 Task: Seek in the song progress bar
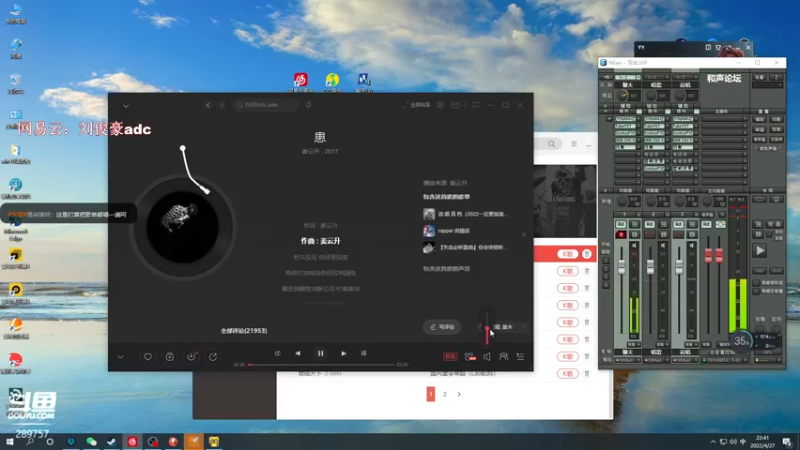click(x=321, y=365)
